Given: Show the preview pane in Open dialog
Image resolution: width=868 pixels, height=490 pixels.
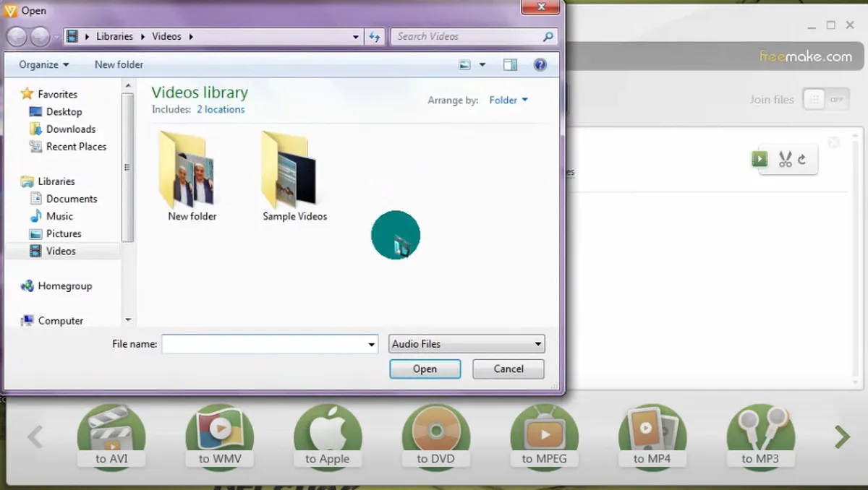Looking at the screenshot, I should [510, 64].
